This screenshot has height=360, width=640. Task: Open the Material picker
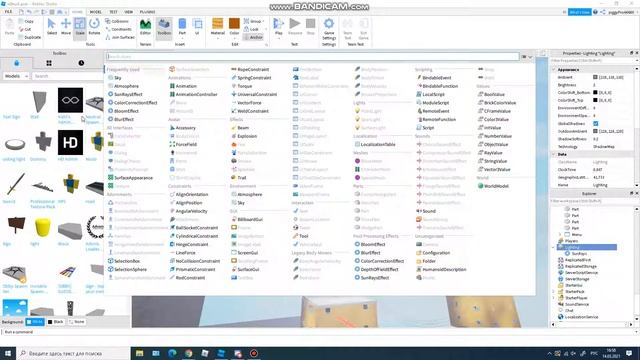218,27
